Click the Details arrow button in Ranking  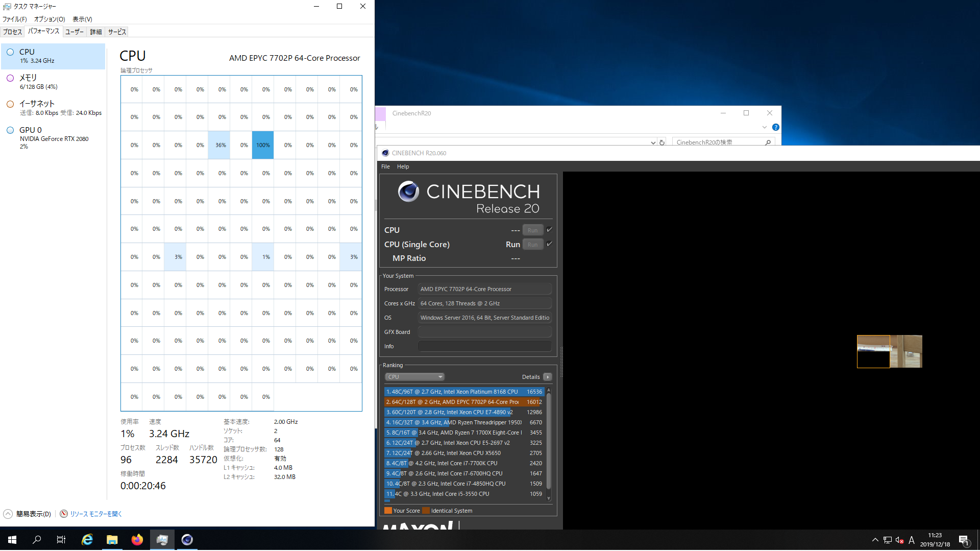(548, 377)
